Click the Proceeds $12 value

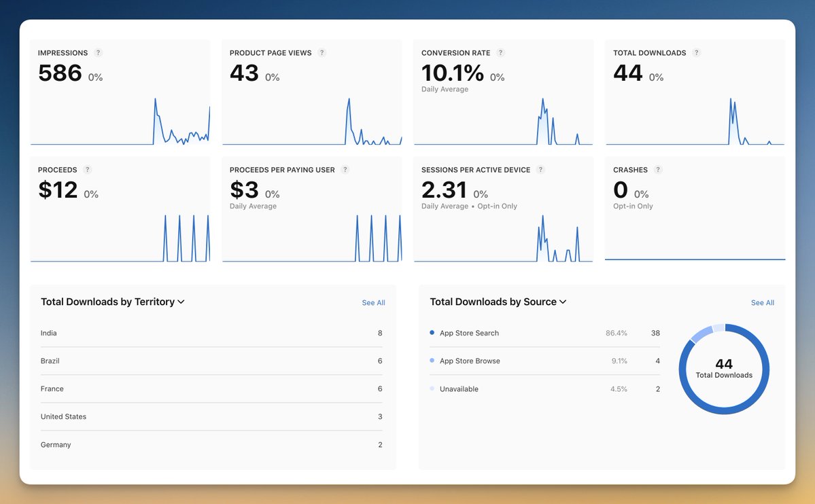(x=58, y=190)
